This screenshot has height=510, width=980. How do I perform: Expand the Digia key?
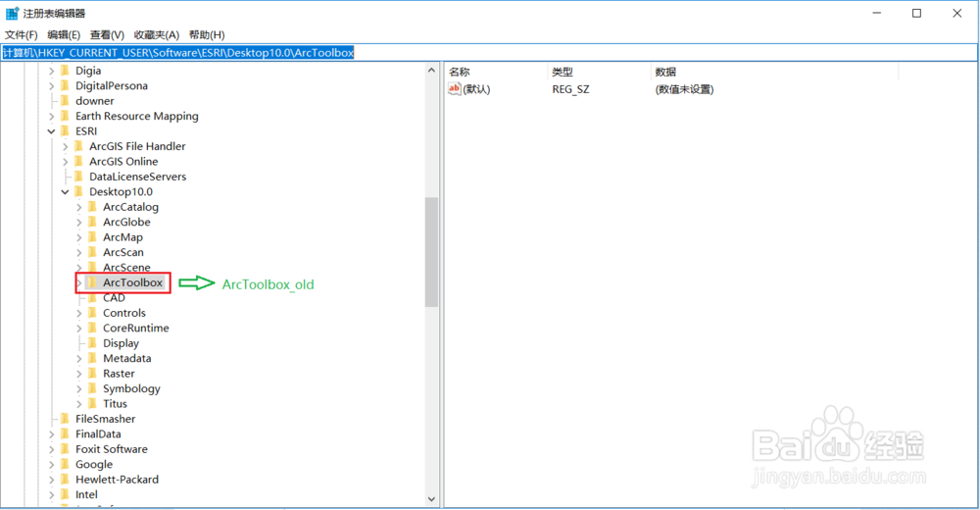click(52, 71)
